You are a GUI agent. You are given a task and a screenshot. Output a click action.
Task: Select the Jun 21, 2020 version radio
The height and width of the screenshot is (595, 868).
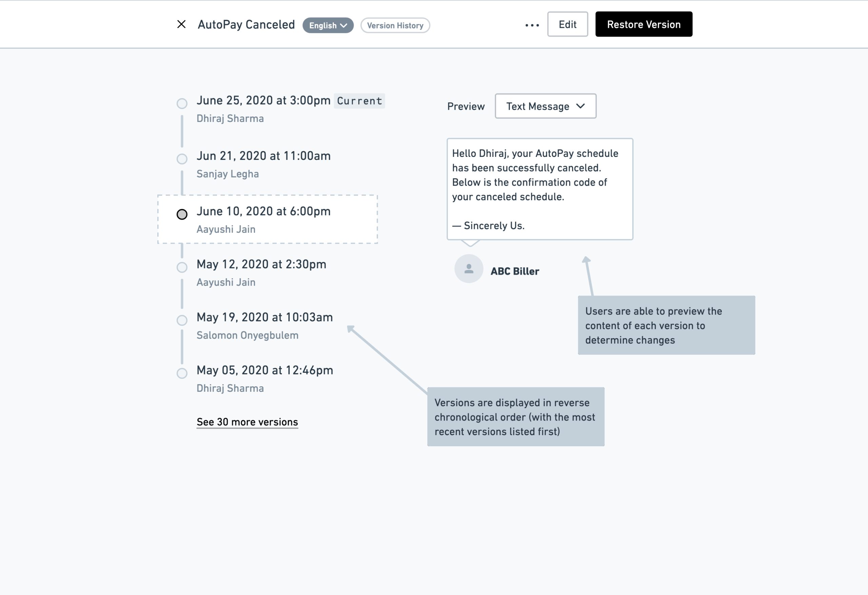point(182,159)
